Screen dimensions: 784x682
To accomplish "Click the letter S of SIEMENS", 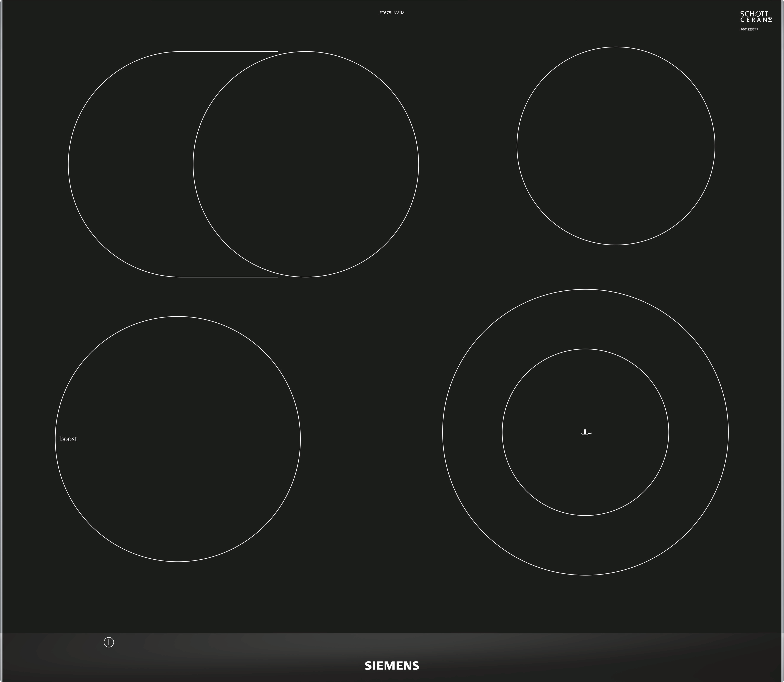I will pos(368,666).
